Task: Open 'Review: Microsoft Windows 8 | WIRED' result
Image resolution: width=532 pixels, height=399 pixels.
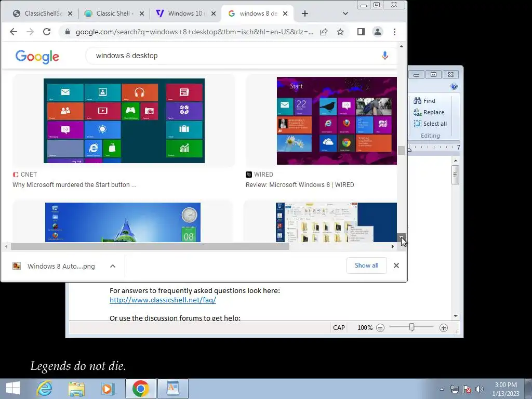Action: tap(300, 185)
